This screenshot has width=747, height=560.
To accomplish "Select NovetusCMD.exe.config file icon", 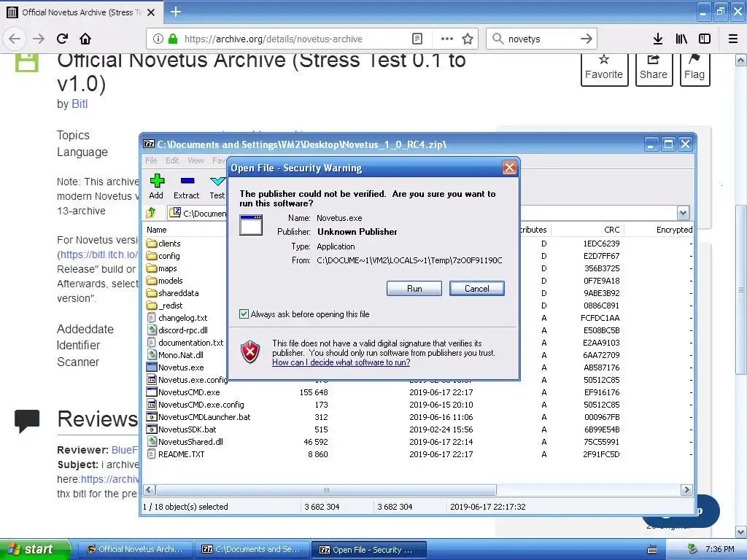I will (x=152, y=404).
